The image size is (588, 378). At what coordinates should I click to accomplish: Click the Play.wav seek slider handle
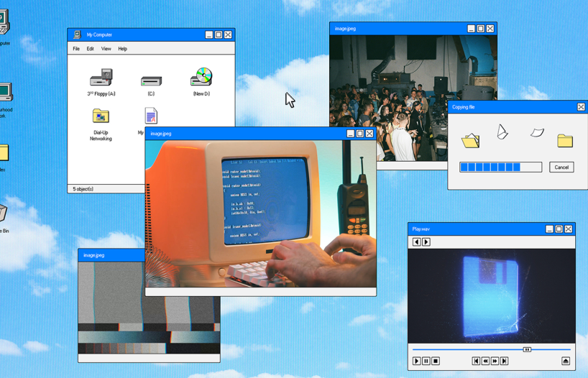tap(527, 349)
